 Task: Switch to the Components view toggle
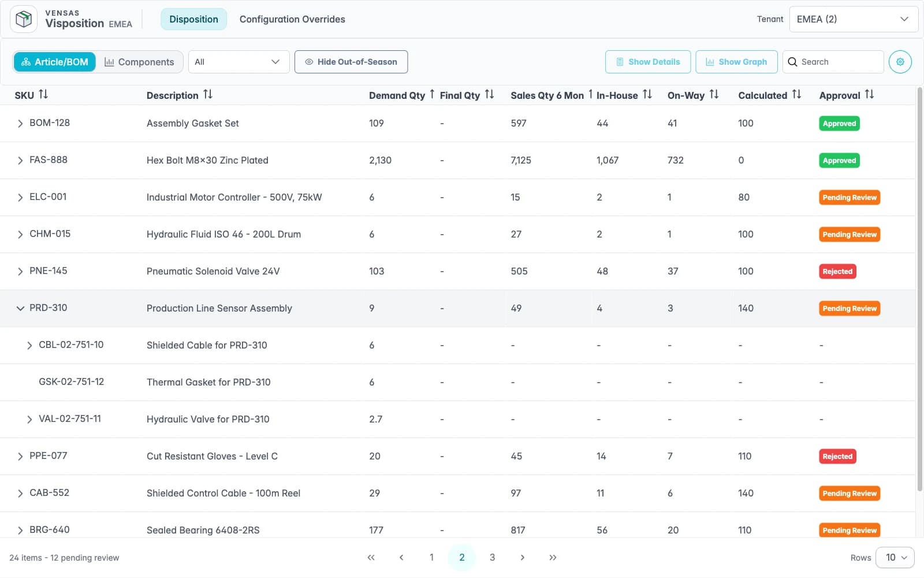139,62
